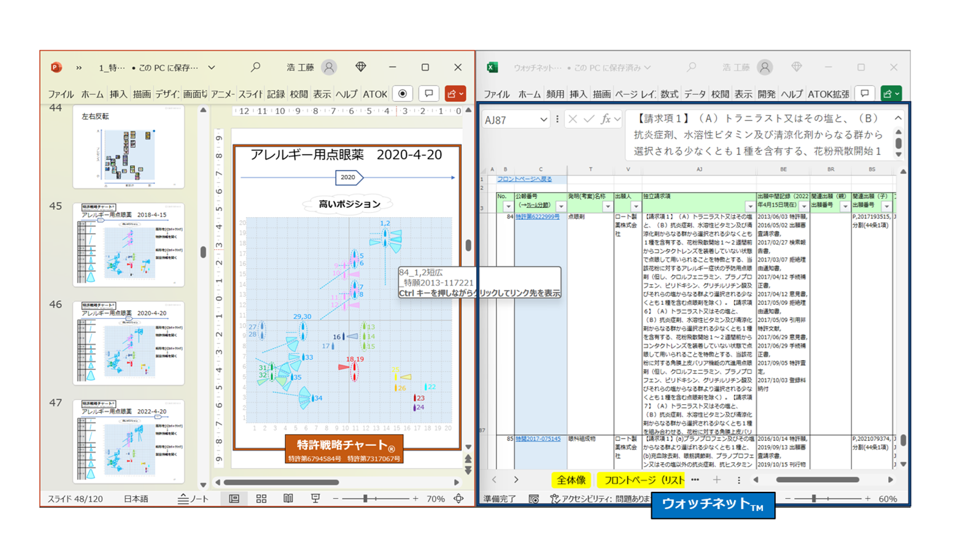This screenshot has width=954, height=552.
Task: Select slide 47 thumbnail
Action: [129, 441]
